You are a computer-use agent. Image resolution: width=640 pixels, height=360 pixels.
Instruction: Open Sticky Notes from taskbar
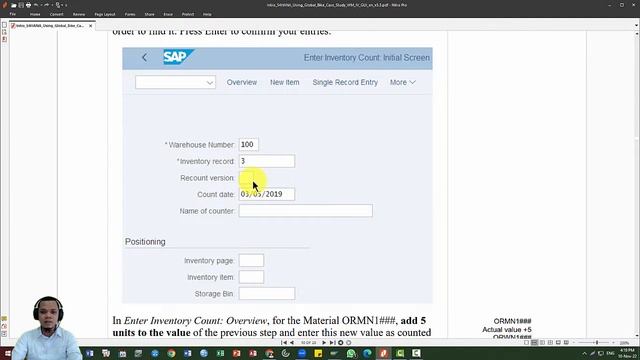click(x=318, y=353)
